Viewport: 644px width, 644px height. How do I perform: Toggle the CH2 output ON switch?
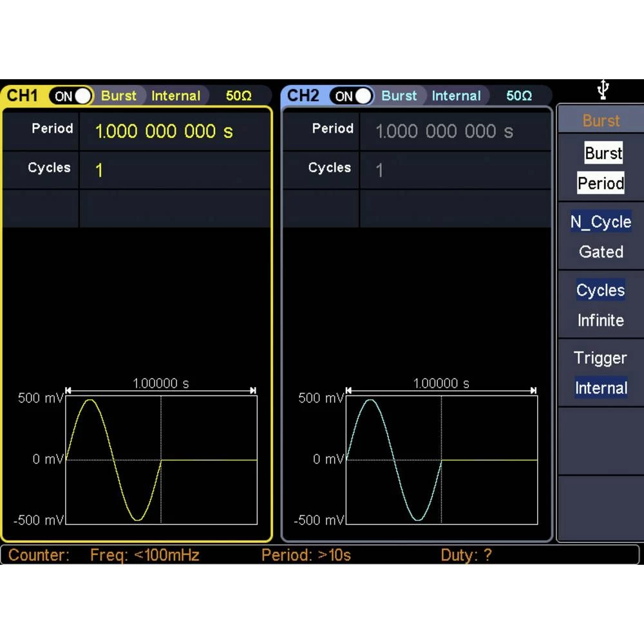351,96
